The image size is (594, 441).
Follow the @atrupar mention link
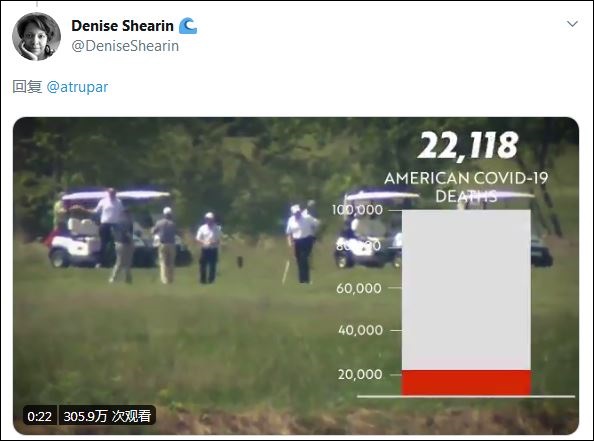77,87
